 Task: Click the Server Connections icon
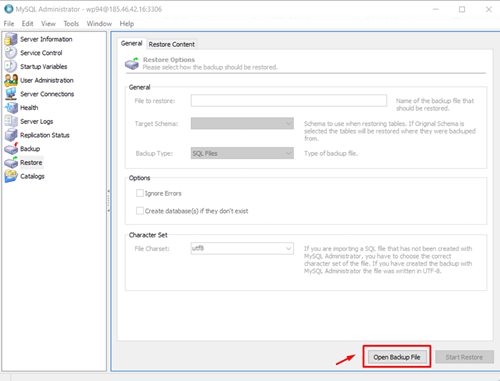(x=11, y=94)
